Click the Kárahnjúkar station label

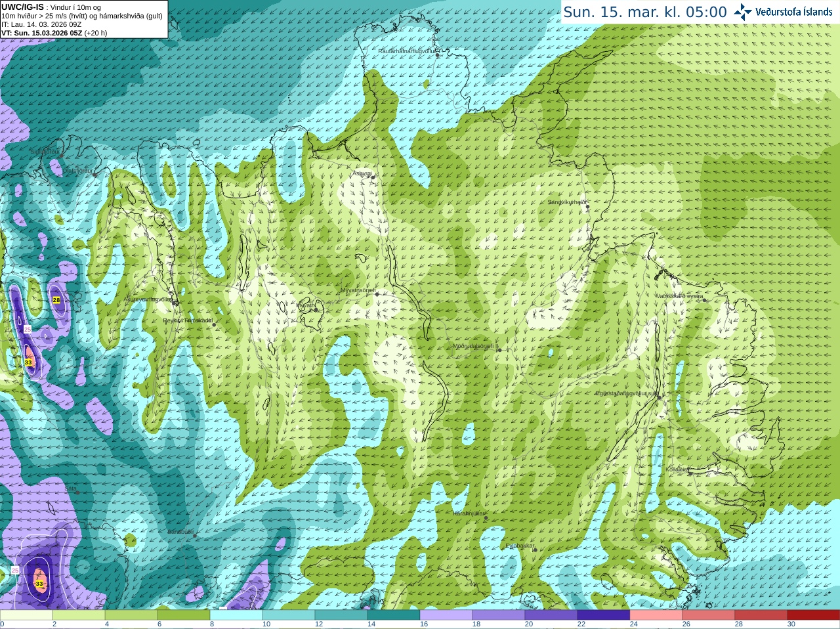tap(470, 513)
